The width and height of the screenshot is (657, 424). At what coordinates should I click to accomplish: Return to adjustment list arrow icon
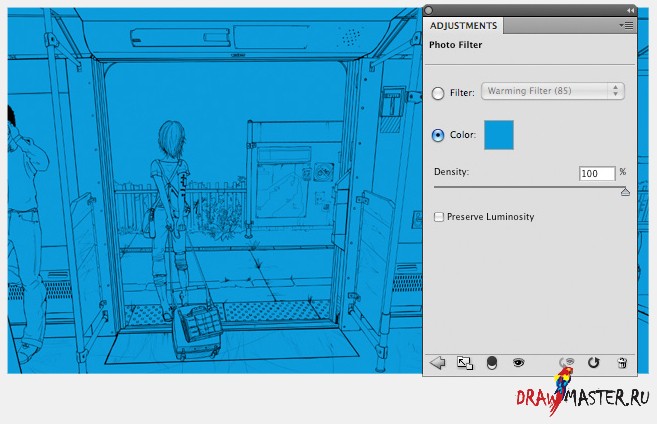coord(437,362)
